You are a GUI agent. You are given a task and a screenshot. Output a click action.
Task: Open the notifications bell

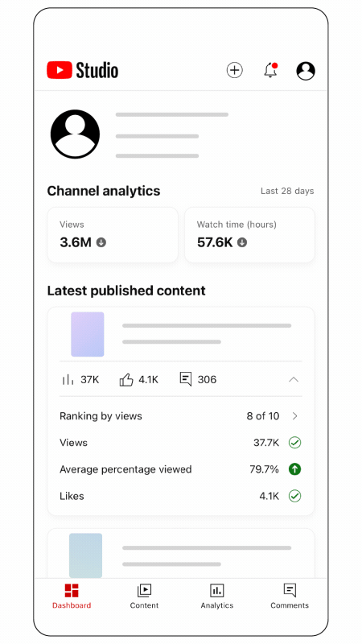coord(270,70)
